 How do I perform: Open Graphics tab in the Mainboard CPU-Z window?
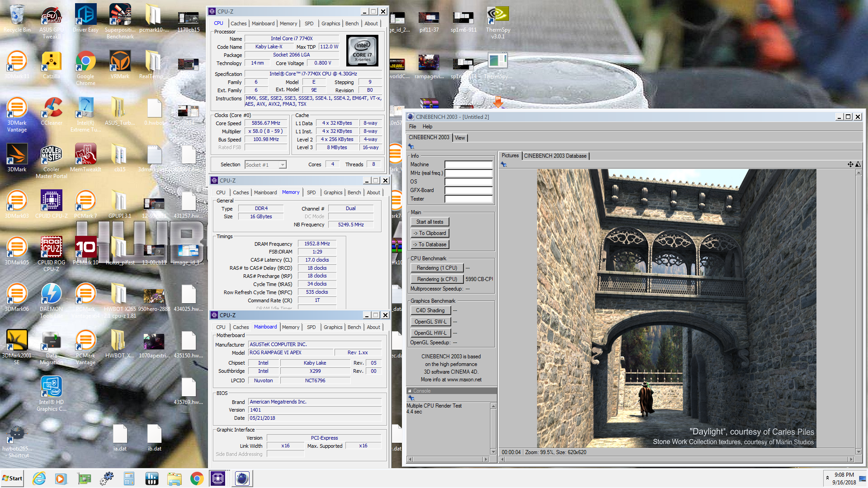click(x=333, y=327)
